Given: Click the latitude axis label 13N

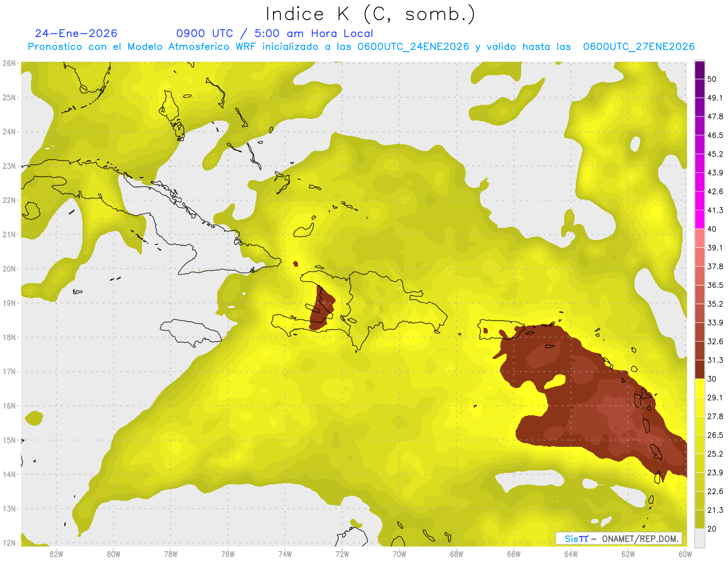Looking at the screenshot, I should click(9, 508).
